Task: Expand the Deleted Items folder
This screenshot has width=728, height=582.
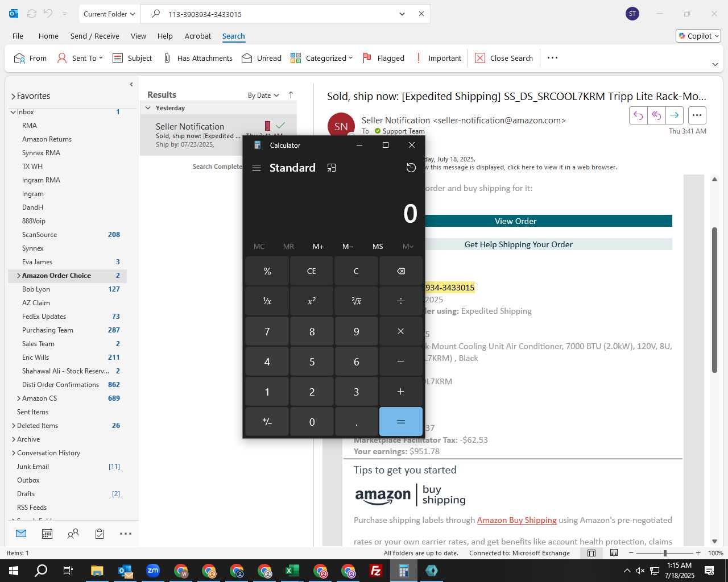Action: click(x=14, y=426)
